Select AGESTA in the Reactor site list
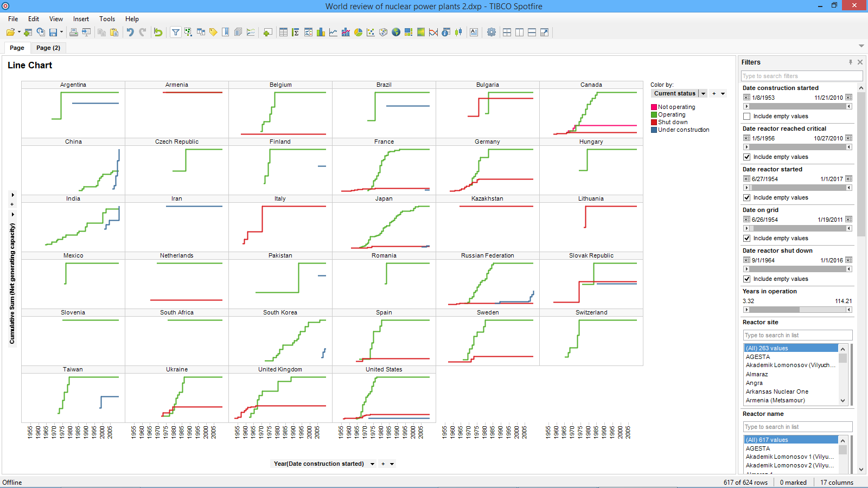Screen dimensions: 868x488 click(x=758, y=357)
